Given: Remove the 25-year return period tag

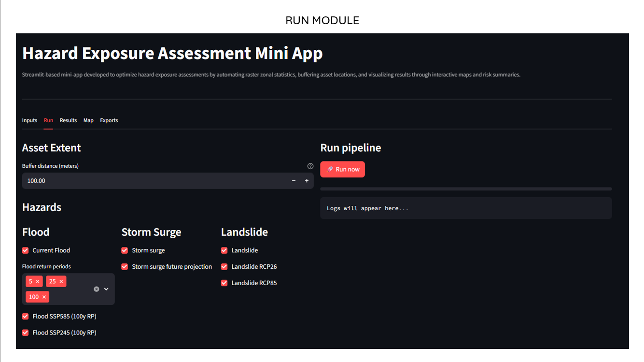Looking at the screenshot, I should 61,281.
